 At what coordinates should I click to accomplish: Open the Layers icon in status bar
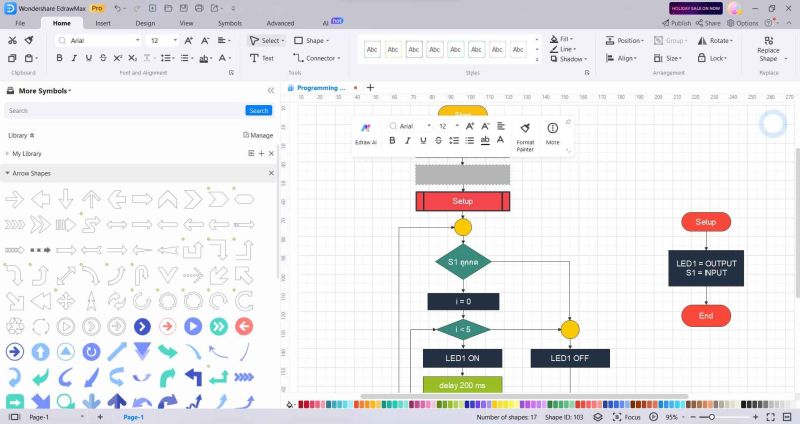coord(597,417)
